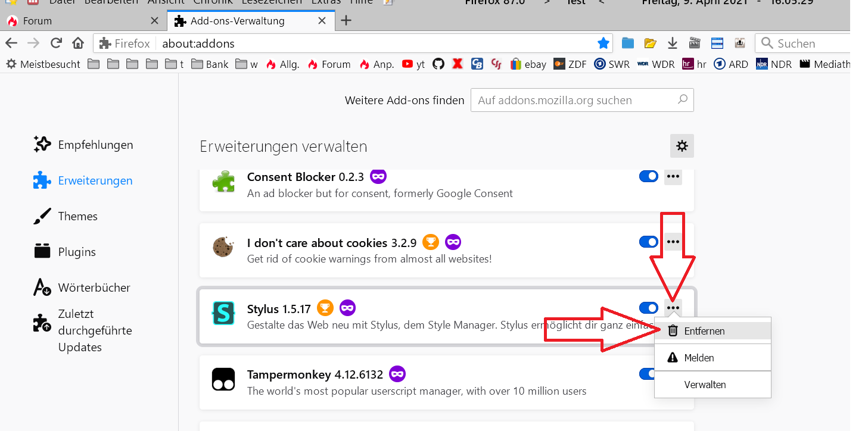Click the green puzzle icon of Consent Blocker
Image resolution: width=868 pixels, height=431 pixels.
tap(223, 181)
